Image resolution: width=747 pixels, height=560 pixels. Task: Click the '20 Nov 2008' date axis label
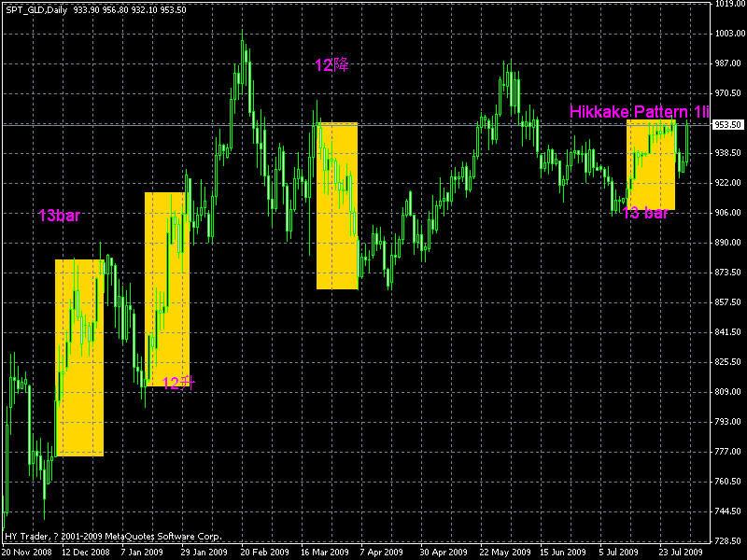click(26, 551)
